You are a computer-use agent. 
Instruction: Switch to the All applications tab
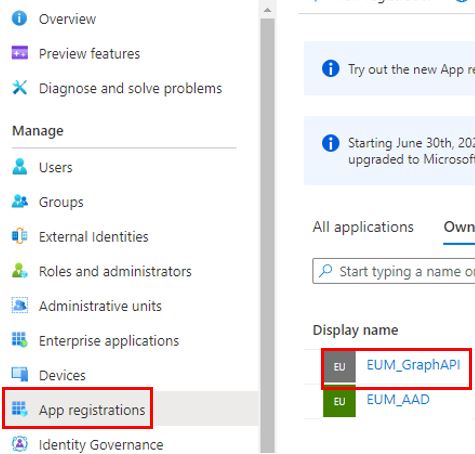(363, 227)
